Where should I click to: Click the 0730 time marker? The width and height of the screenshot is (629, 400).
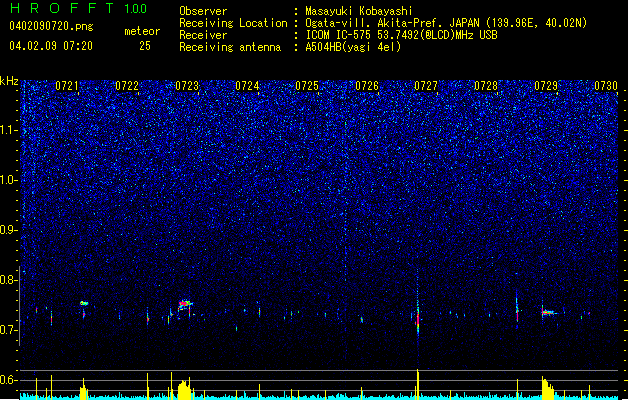606,85
